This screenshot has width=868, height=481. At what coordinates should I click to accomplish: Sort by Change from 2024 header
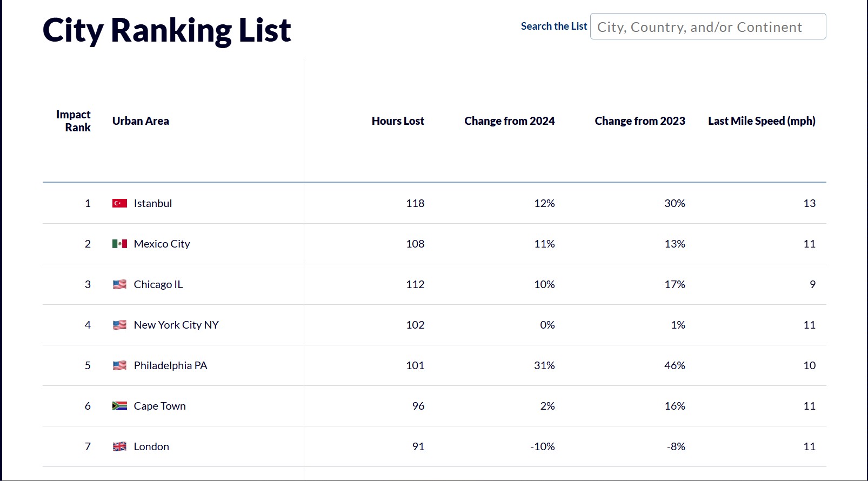[x=509, y=121]
